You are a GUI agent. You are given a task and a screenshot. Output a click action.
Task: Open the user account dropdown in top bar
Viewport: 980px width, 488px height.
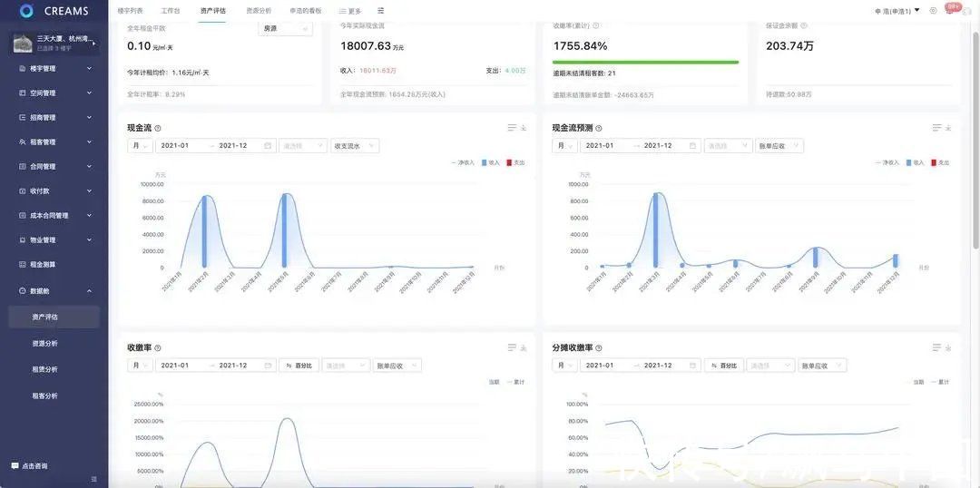click(897, 11)
